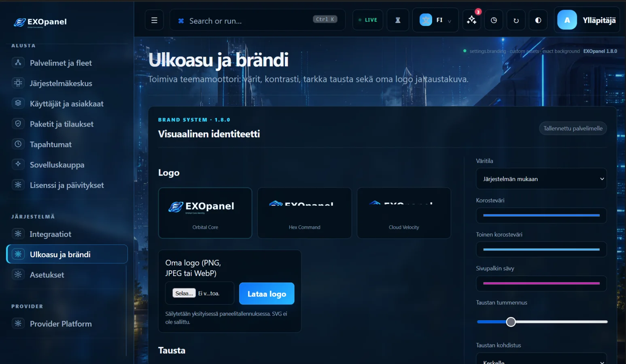
Task: Click the Visuaalinen identiteetti heading
Action: [209, 134]
